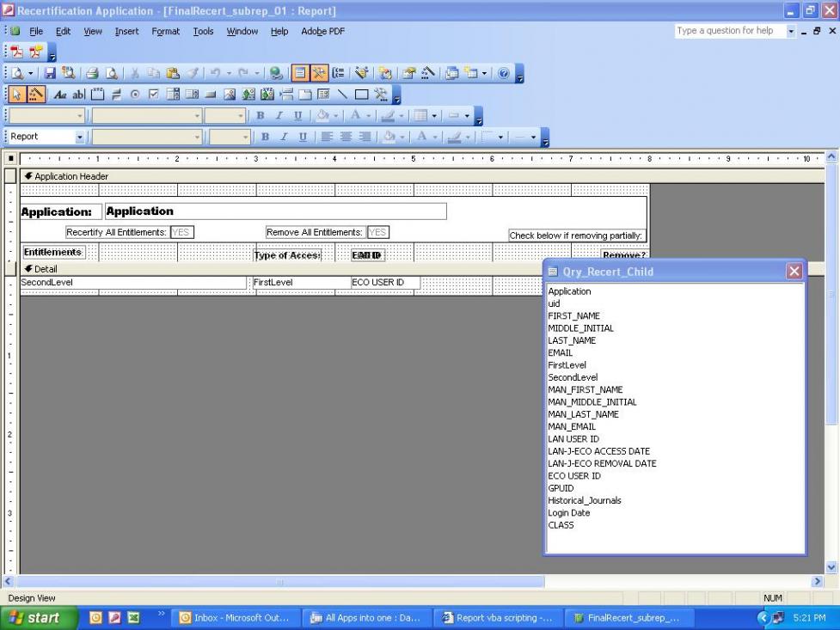Open the Insert menu
The height and width of the screenshot is (630, 840).
coord(127,32)
